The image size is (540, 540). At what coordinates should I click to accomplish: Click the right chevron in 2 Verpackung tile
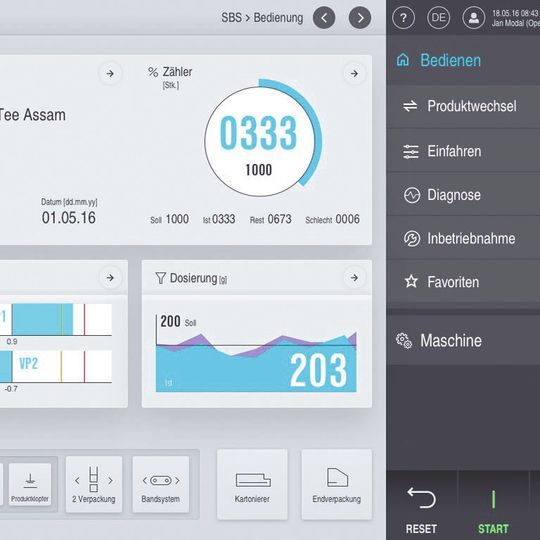110,480
